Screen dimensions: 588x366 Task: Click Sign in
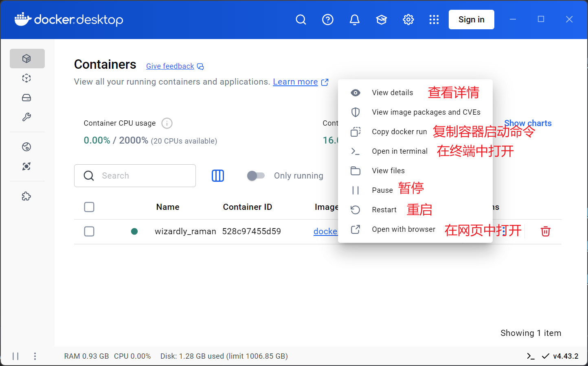(x=471, y=19)
